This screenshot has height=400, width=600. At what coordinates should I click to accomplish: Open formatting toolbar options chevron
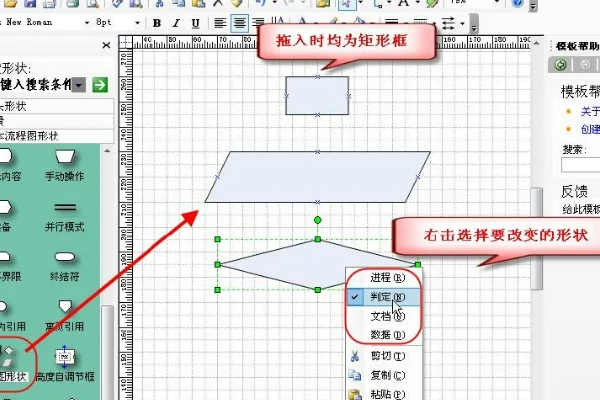[474, 23]
